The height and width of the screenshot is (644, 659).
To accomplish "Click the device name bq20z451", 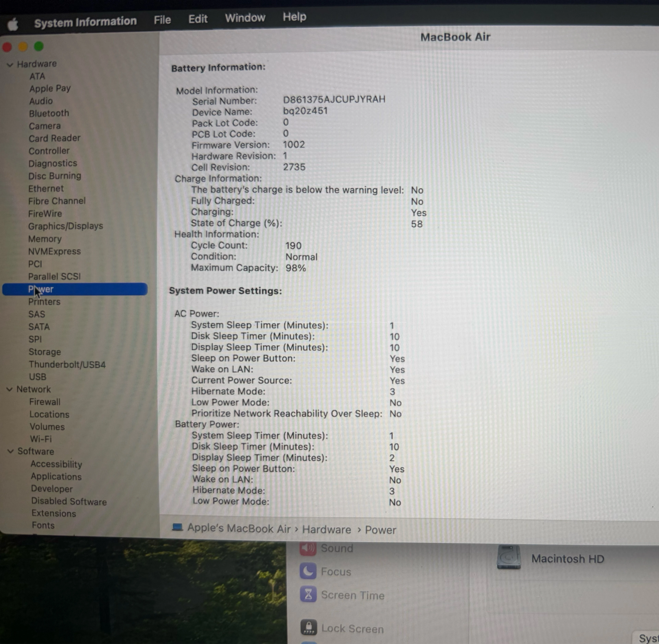I will coord(305,111).
